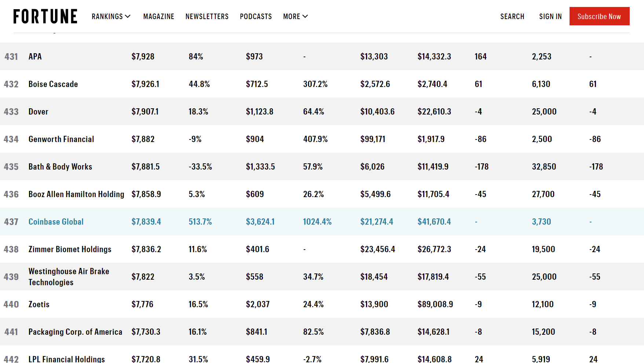Click Coinbase profit change 1024.4%
This screenshot has width=644, height=363.
317,222
